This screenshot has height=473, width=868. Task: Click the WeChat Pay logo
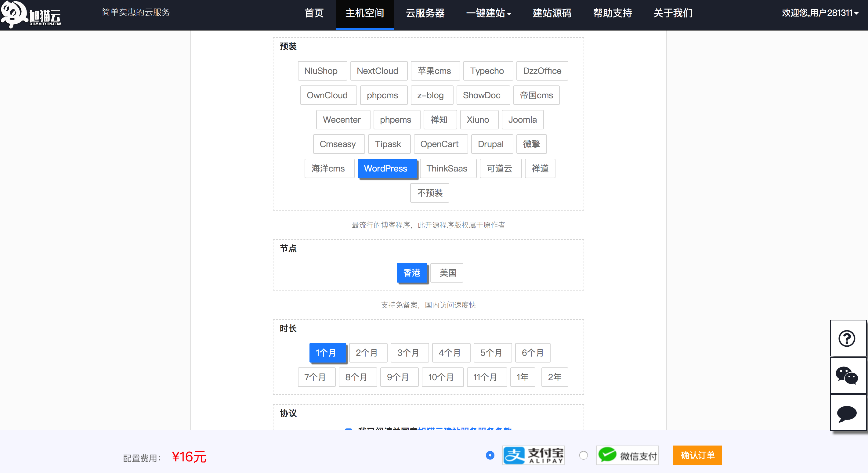[x=627, y=455]
